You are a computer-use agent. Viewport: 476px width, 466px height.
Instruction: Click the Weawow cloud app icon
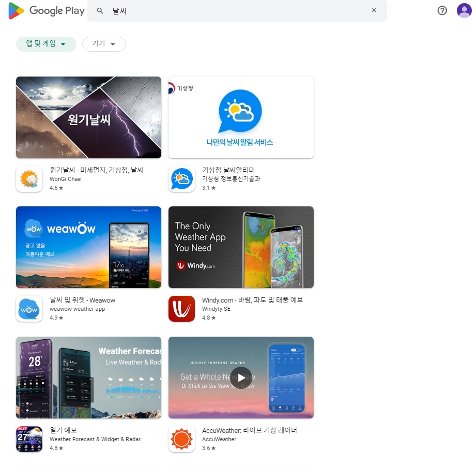click(29, 309)
